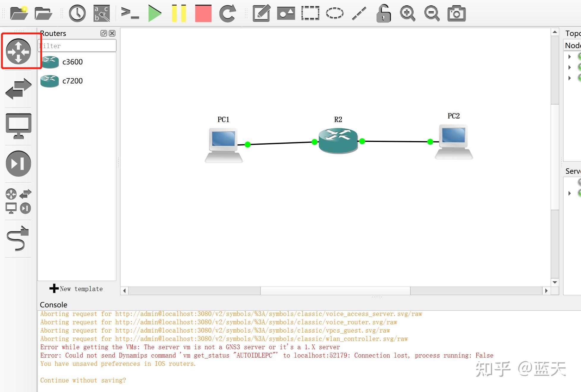
Task: Click the R2 label text
Action: coord(338,119)
